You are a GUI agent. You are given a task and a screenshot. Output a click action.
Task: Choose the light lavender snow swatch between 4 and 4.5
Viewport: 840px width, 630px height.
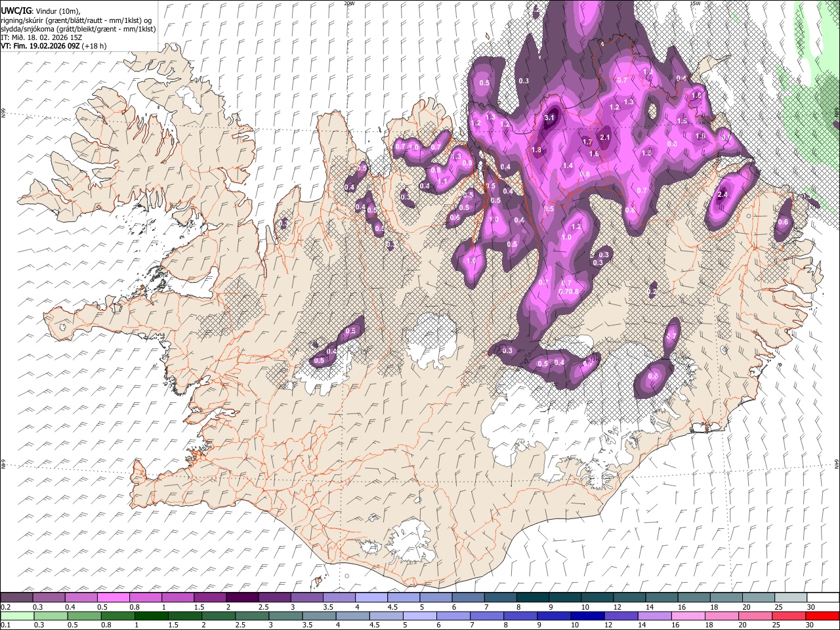point(371,597)
